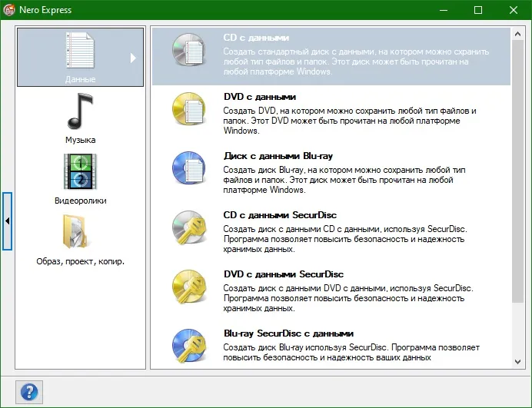Open the Музыка note icon category
Screen dimensions: 532x408
pyautogui.click(x=81, y=111)
